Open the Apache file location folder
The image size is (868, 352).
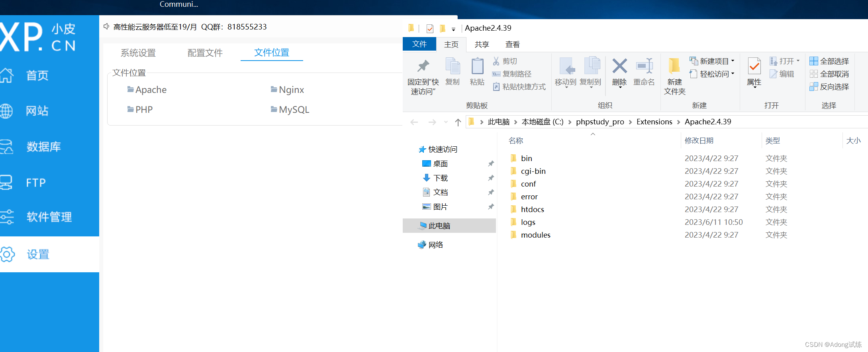[x=147, y=90]
